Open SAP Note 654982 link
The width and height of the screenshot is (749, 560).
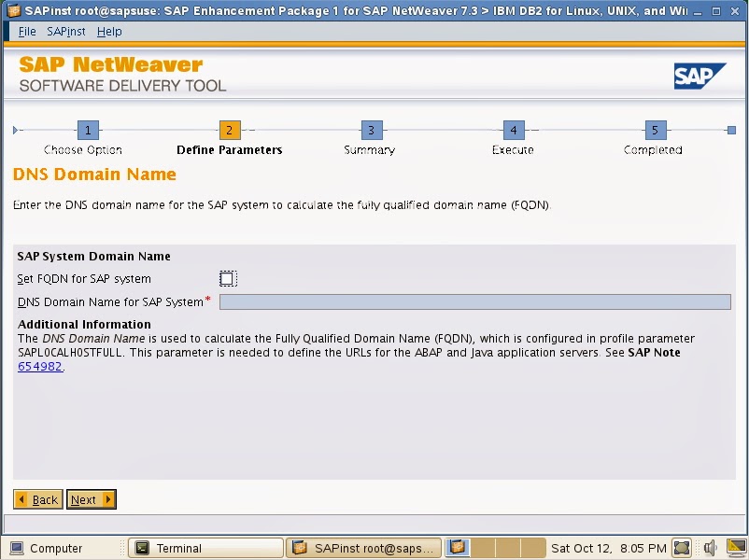click(35, 366)
